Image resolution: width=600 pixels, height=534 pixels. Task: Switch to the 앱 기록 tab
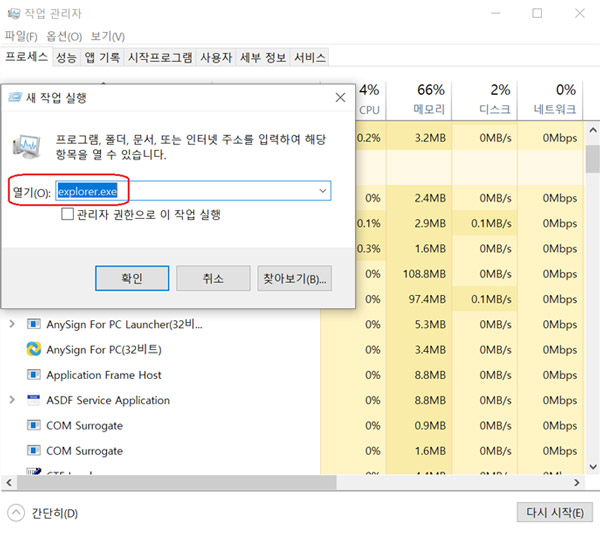[x=102, y=57]
